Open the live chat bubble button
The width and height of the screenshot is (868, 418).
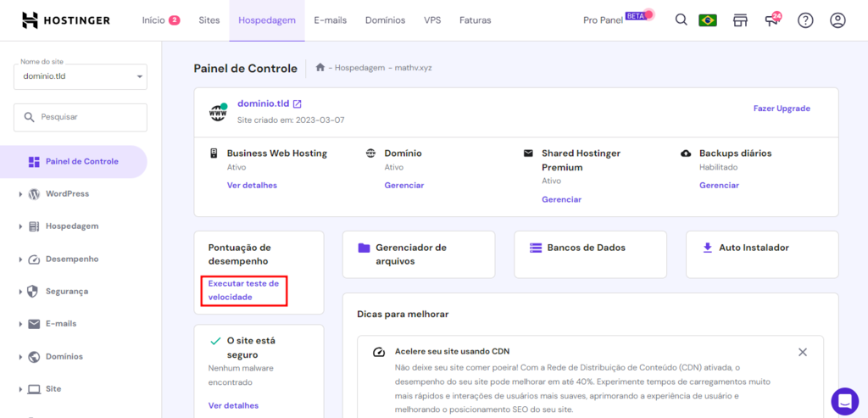coord(845,401)
